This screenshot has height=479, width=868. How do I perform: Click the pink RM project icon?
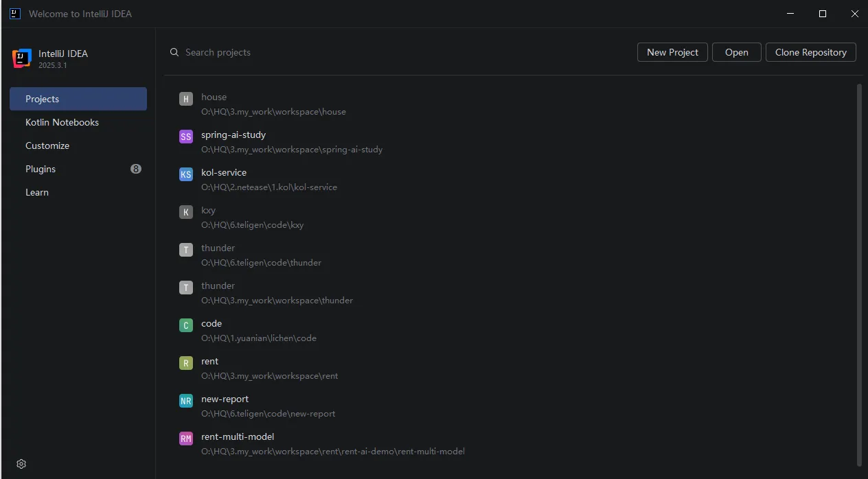click(x=186, y=439)
